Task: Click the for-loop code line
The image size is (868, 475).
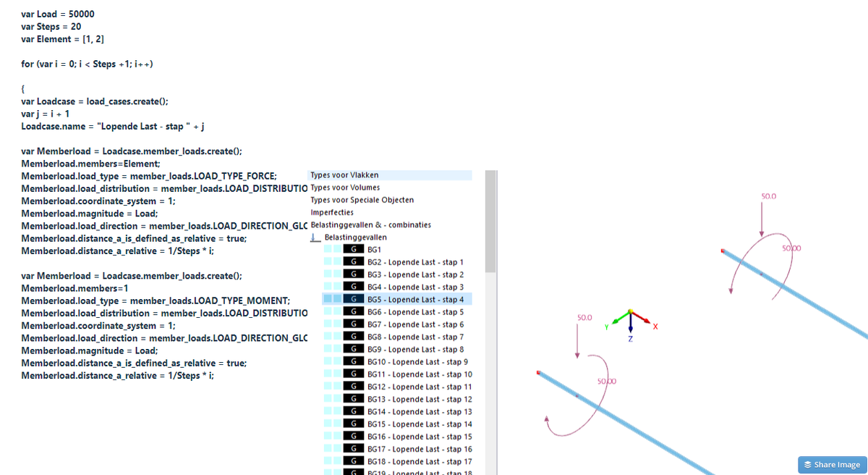Action: coord(87,64)
